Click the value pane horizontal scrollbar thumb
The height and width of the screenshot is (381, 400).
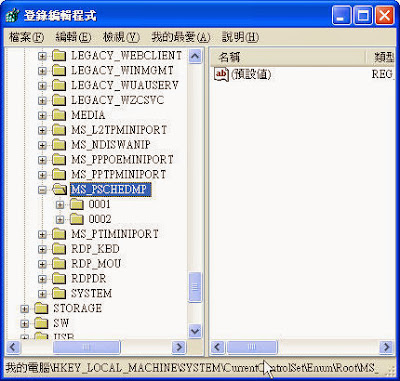coord(252,347)
